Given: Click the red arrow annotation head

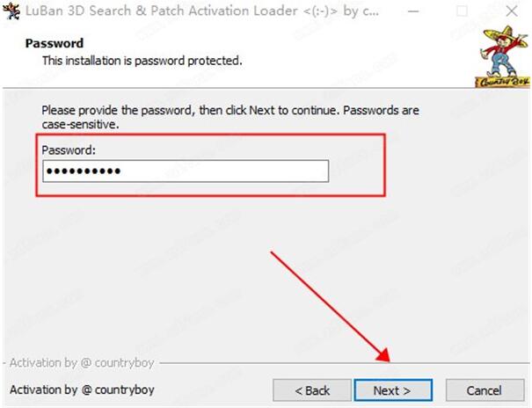Looking at the screenshot, I should pyautogui.click(x=384, y=356).
